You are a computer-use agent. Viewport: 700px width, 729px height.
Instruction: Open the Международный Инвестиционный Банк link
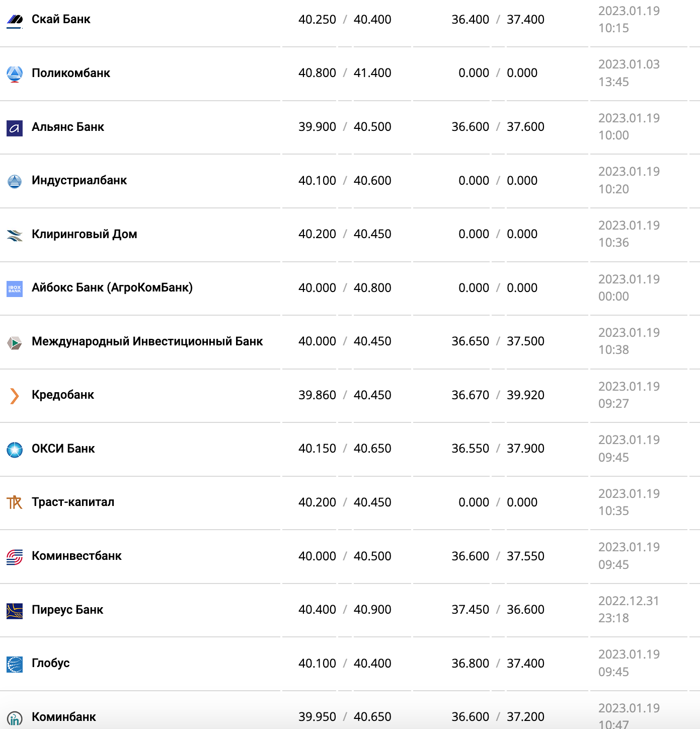pyautogui.click(x=147, y=341)
